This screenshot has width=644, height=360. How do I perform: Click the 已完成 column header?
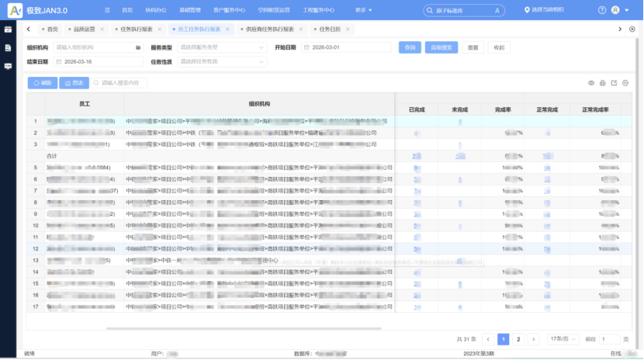click(417, 109)
